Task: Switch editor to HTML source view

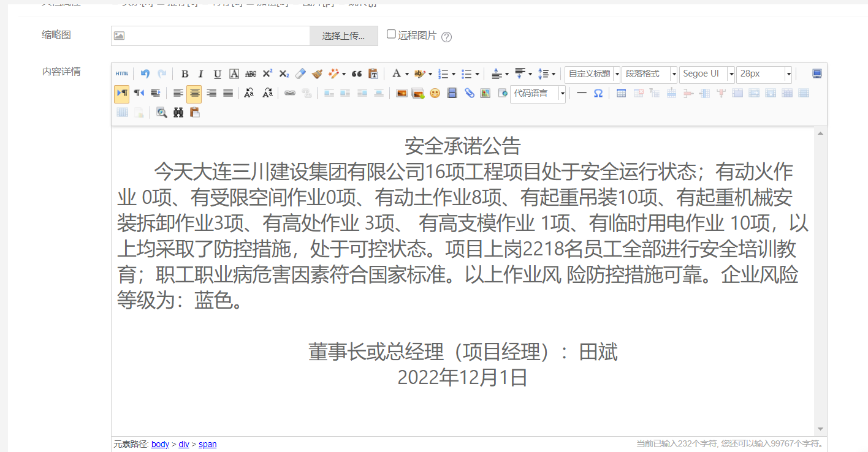Action: tap(122, 74)
